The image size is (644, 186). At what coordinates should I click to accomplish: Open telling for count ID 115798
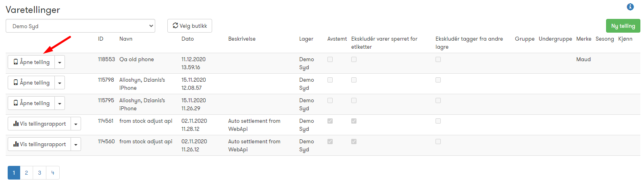pos(31,83)
